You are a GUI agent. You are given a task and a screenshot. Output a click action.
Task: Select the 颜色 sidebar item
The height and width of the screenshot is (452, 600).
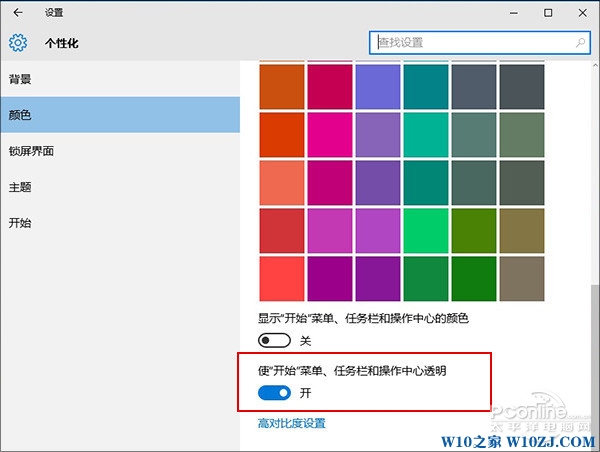(120, 115)
